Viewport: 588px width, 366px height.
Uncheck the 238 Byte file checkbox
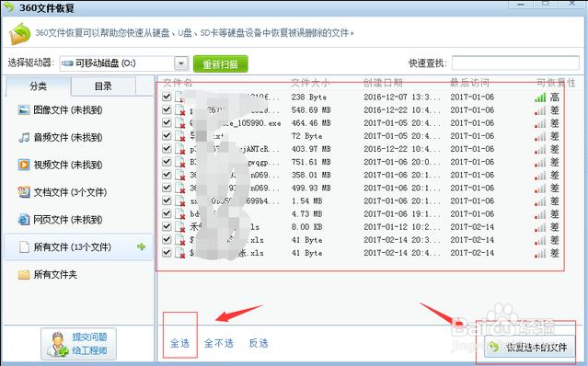pos(167,97)
